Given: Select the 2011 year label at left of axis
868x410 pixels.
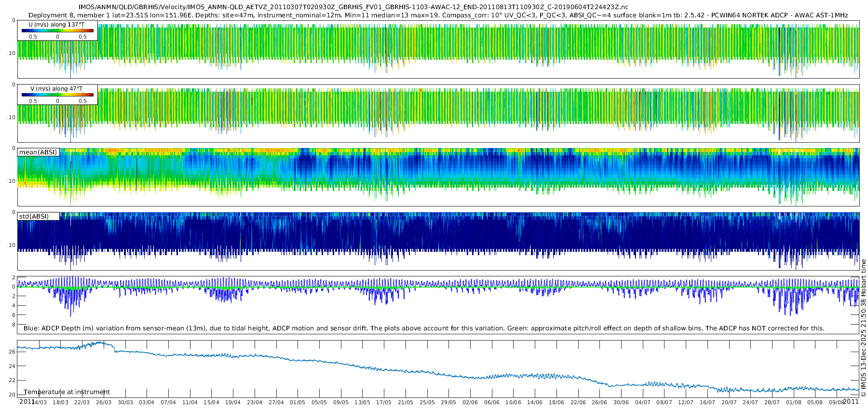Looking at the screenshot, I should (x=27, y=401).
